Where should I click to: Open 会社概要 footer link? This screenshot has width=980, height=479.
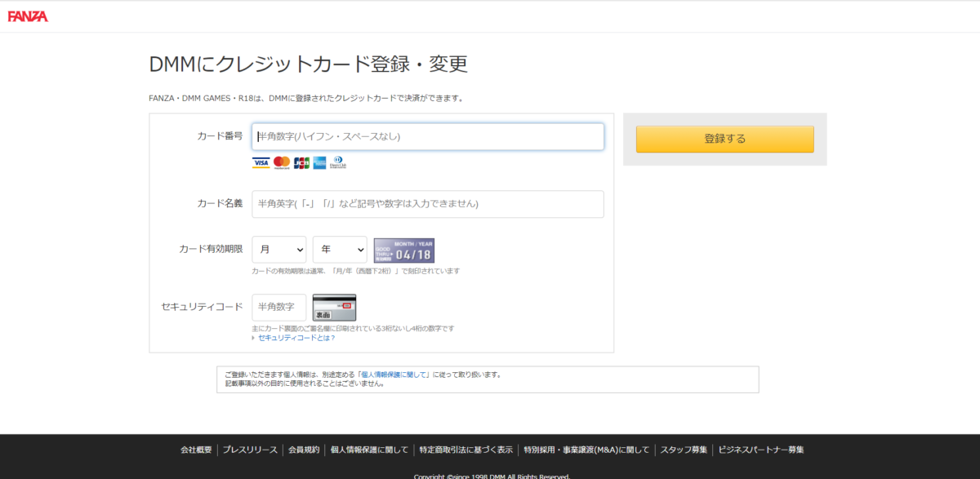(196, 450)
